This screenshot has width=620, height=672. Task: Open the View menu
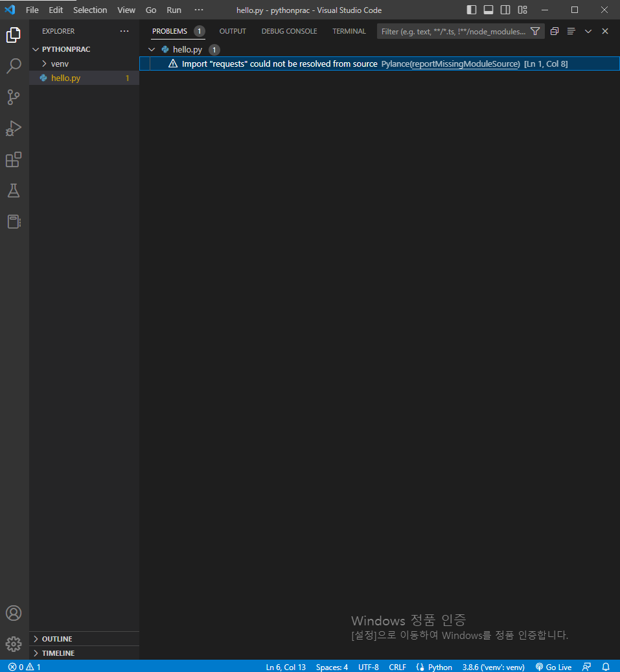126,10
